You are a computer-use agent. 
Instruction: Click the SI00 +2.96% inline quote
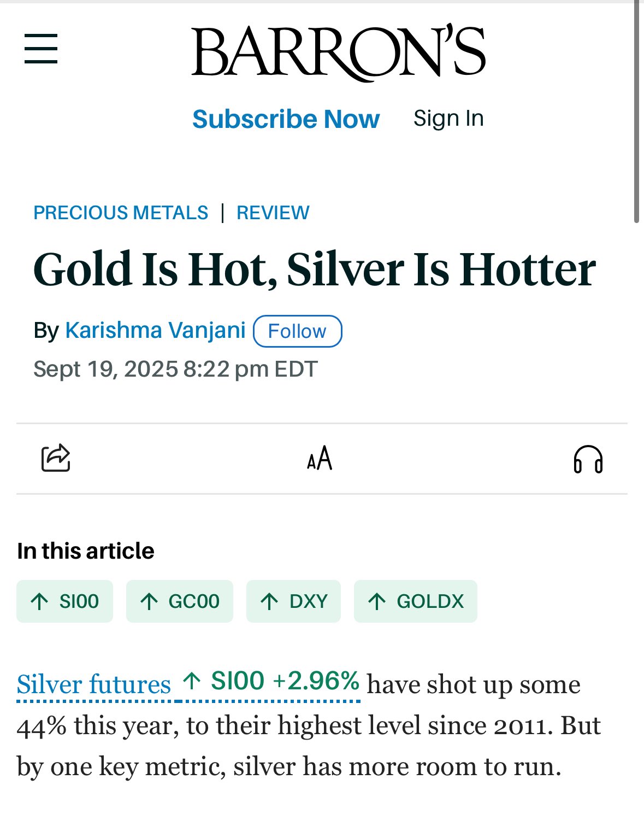(x=271, y=681)
